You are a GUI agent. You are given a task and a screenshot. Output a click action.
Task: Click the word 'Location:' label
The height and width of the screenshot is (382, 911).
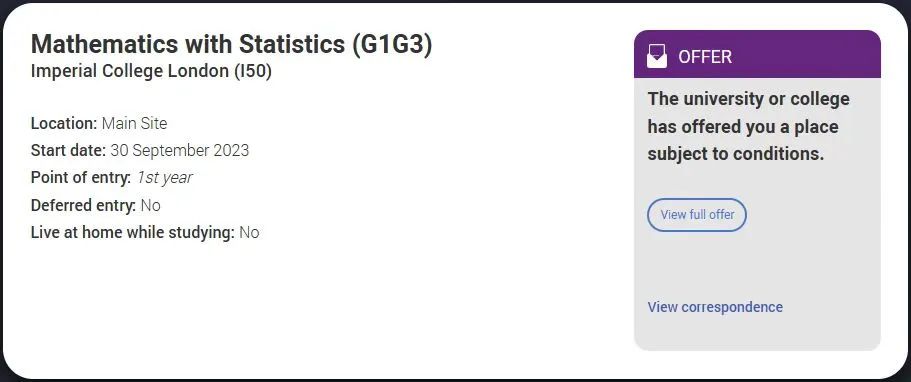click(x=64, y=123)
